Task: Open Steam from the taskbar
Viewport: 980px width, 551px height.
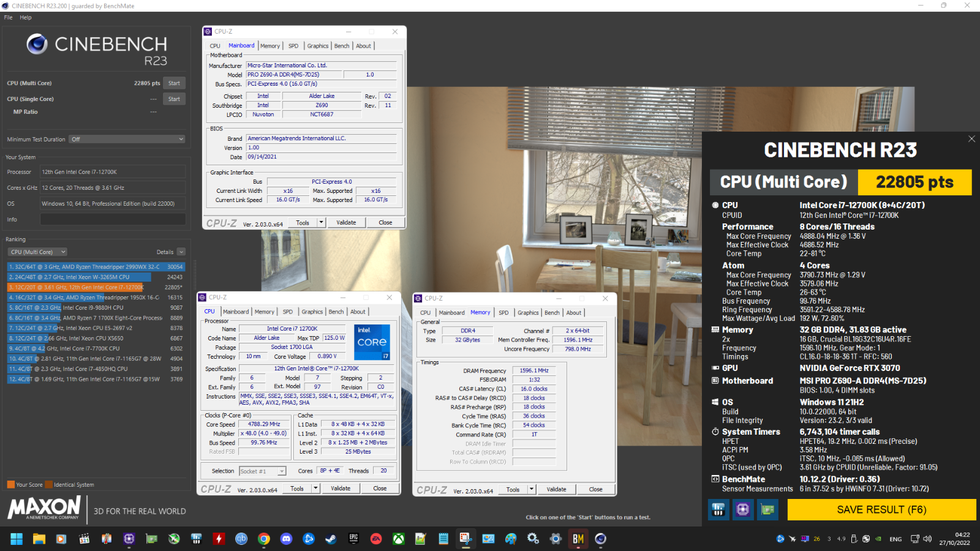Action: [x=331, y=539]
